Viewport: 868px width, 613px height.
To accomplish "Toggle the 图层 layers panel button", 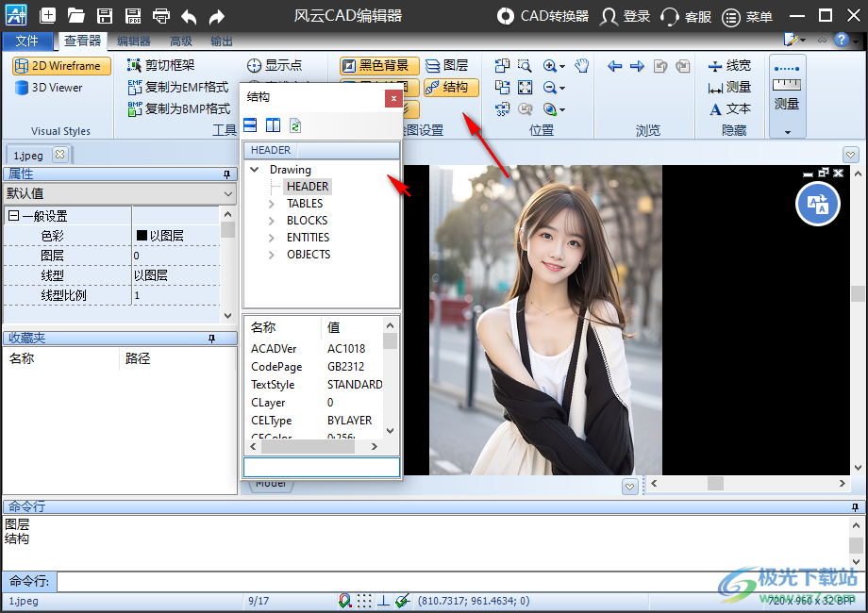I will point(447,66).
